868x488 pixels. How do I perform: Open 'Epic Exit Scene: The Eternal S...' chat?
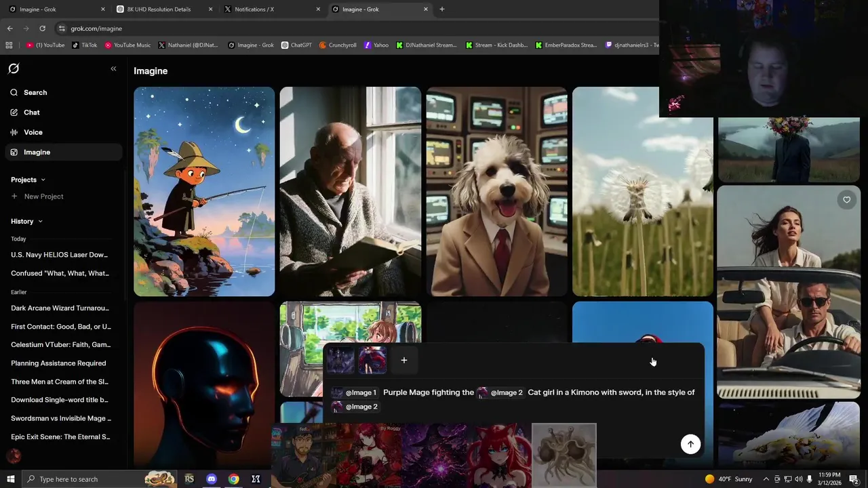tap(61, 436)
